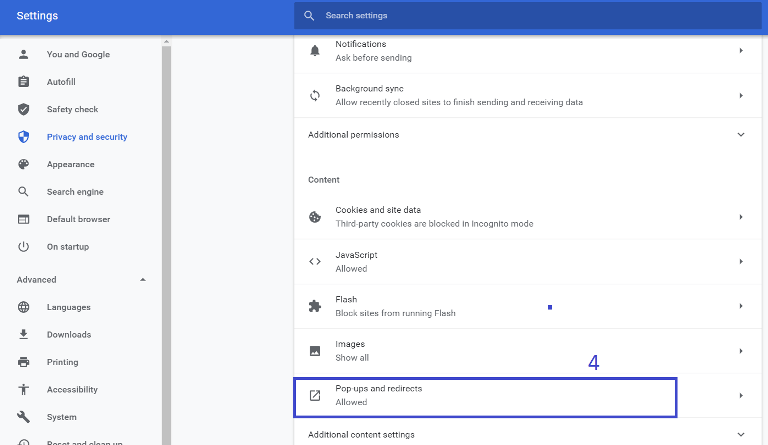Click the Images row title
The width and height of the screenshot is (768, 445).
[350, 344]
